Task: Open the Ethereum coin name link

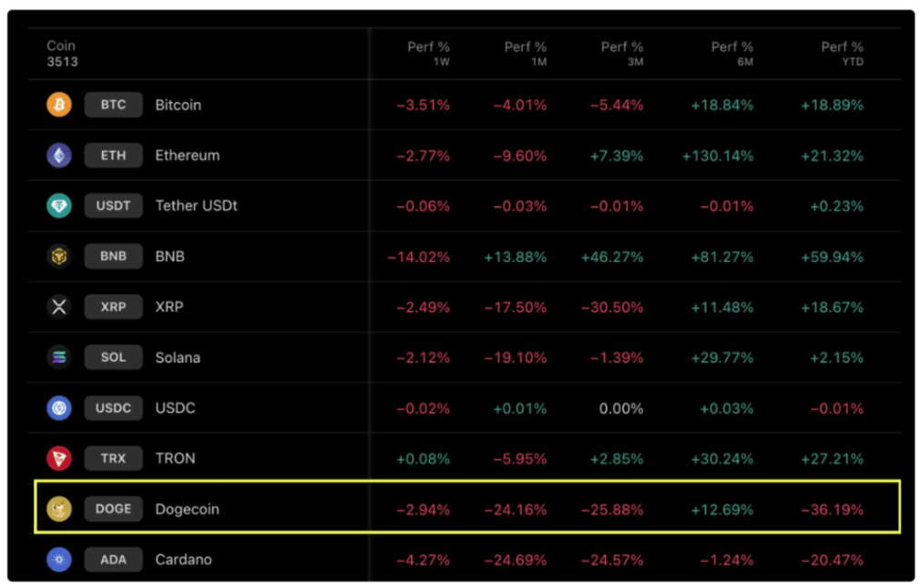Action: 187,156
